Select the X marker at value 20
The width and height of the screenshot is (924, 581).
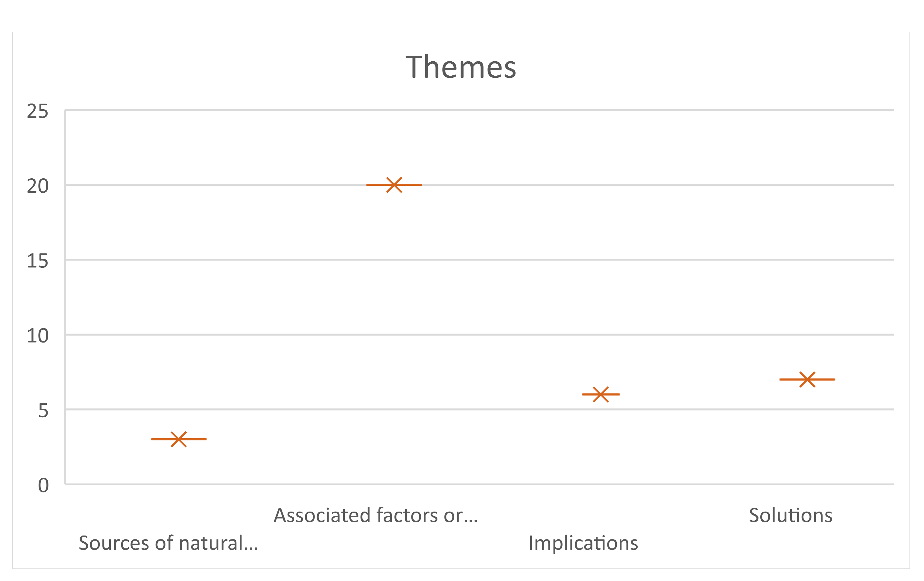pos(394,185)
